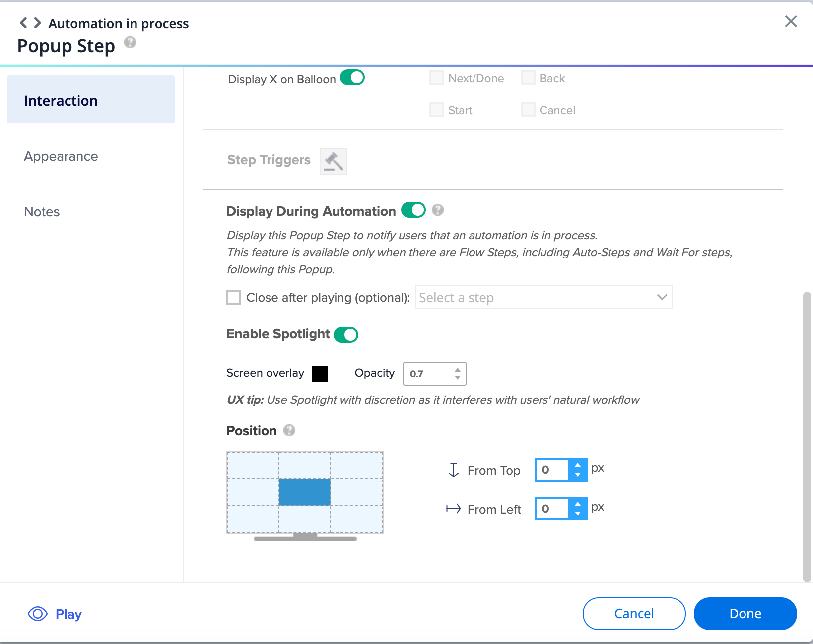Click the From Left arrow icon
This screenshot has width=813, height=644.
click(453, 508)
